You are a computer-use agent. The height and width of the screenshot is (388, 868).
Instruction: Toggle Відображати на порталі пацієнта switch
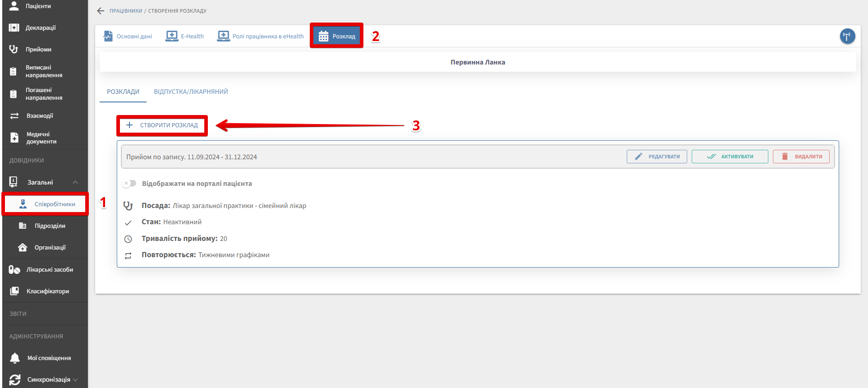point(129,184)
